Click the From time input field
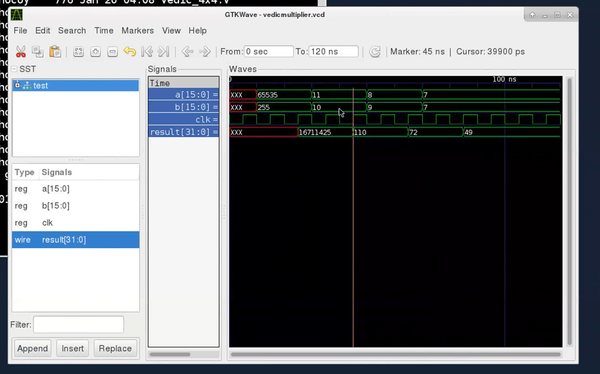This screenshot has height=374, width=600. point(268,52)
